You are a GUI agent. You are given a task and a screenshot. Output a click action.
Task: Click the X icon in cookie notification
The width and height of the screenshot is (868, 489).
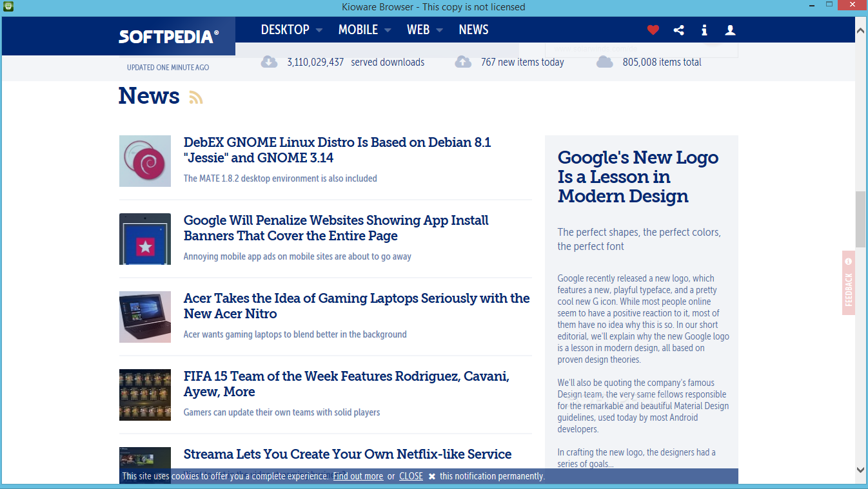(x=432, y=476)
